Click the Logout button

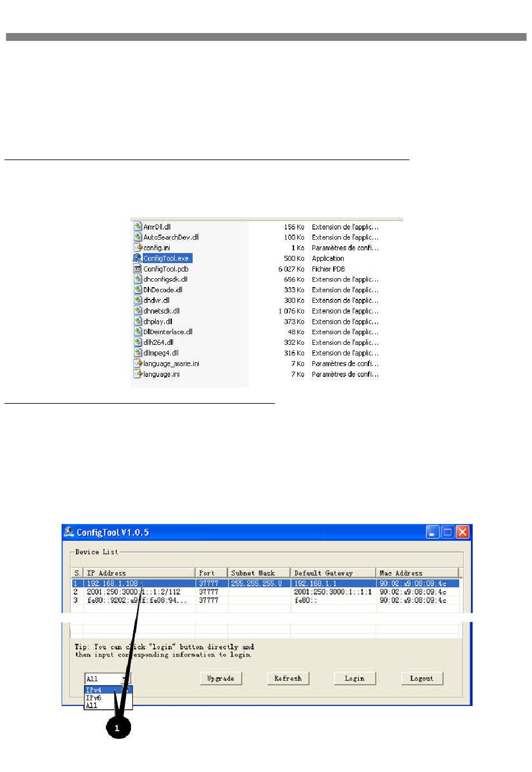point(422,679)
